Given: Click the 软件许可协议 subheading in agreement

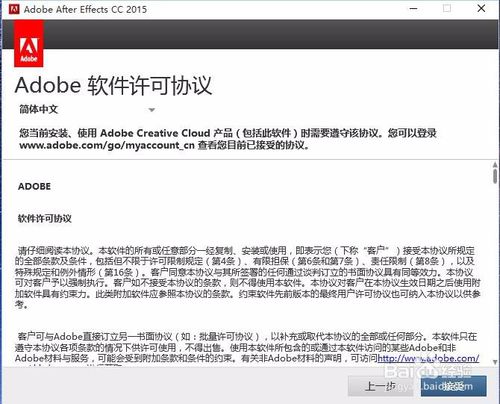Looking at the screenshot, I should pos(45,219).
